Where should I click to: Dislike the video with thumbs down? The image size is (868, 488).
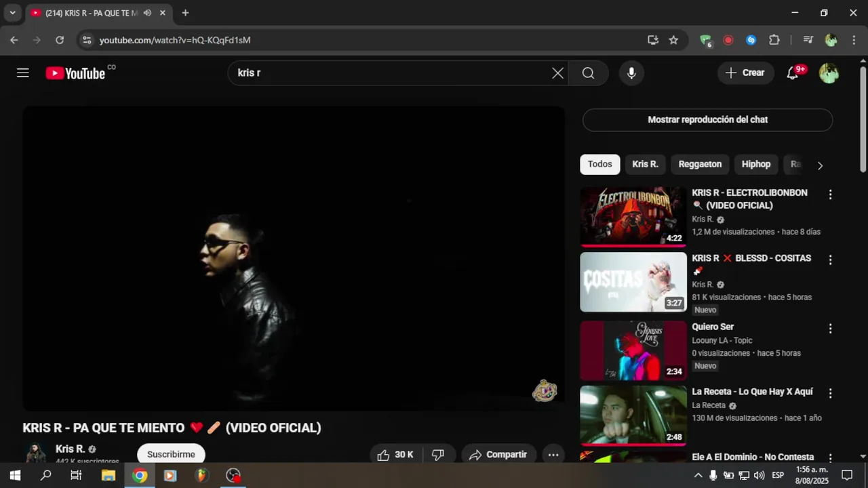click(438, 455)
